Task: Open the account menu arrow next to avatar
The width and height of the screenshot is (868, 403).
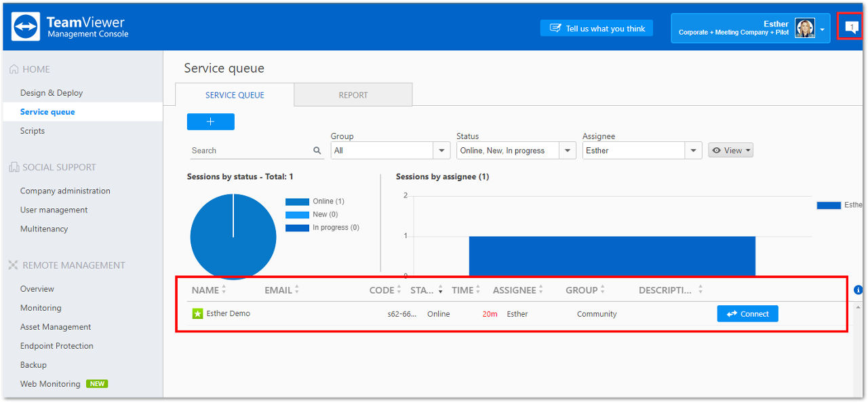Action: 822,30
